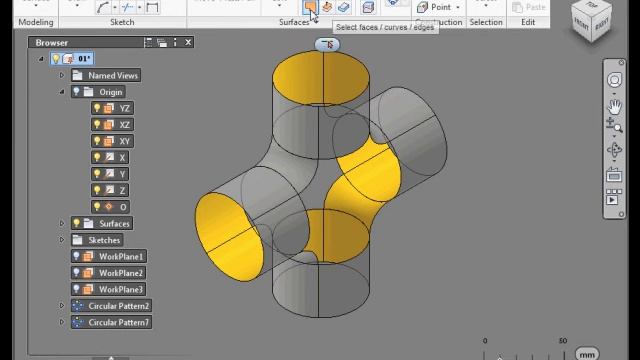Open the Browser options menu icon
The height and width of the screenshot is (360, 640).
click(x=175, y=42)
